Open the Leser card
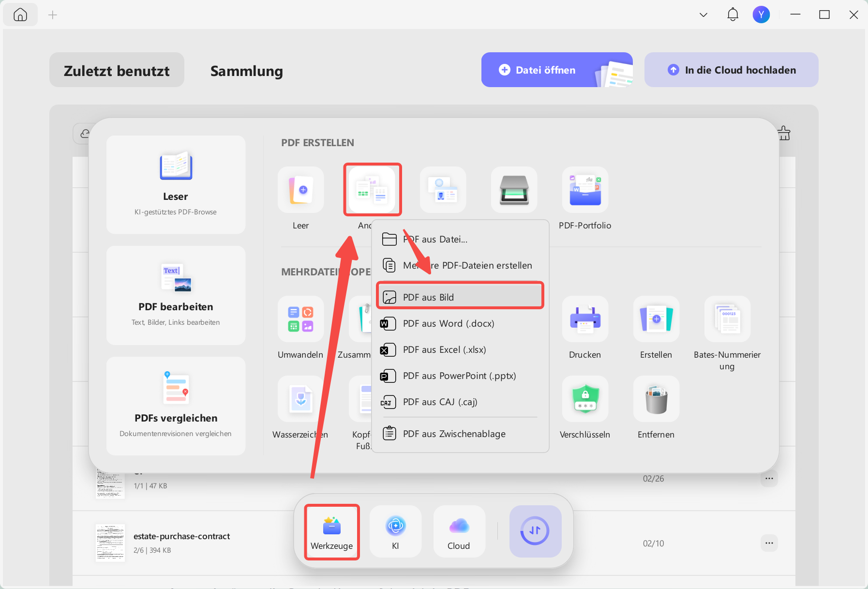 tap(176, 184)
